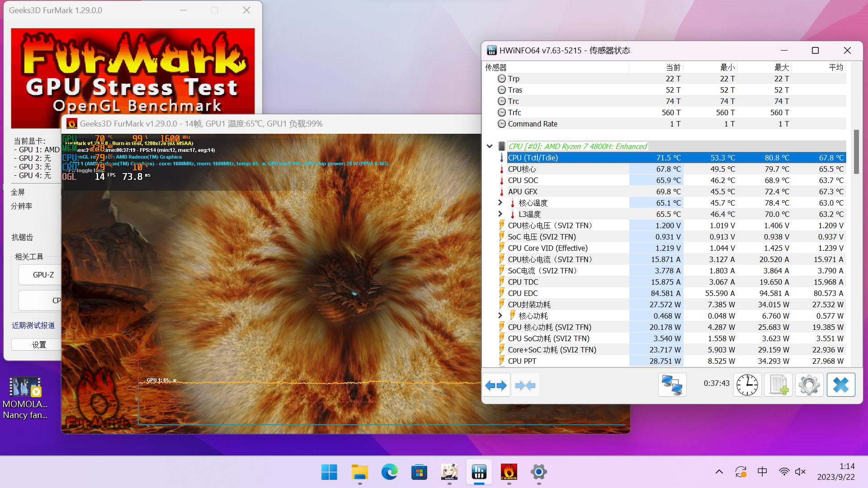Open HWiNFO network remote monitoring icon

pos(672,385)
